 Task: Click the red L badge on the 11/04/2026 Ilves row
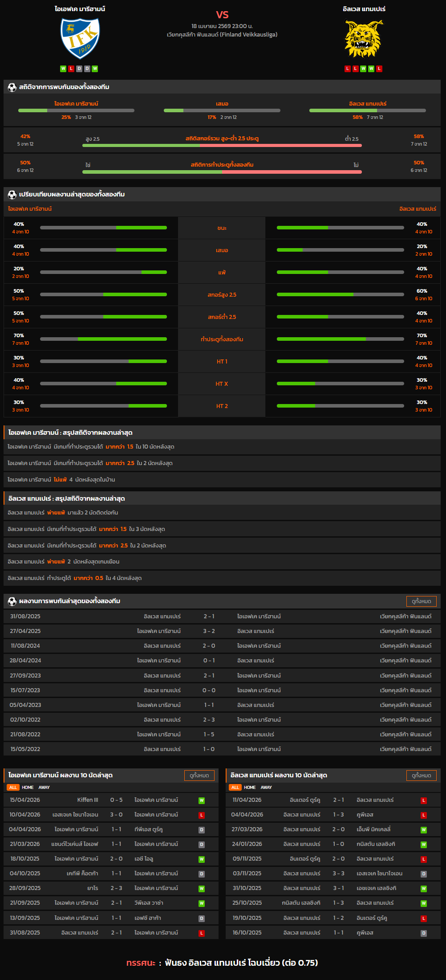coord(424,800)
